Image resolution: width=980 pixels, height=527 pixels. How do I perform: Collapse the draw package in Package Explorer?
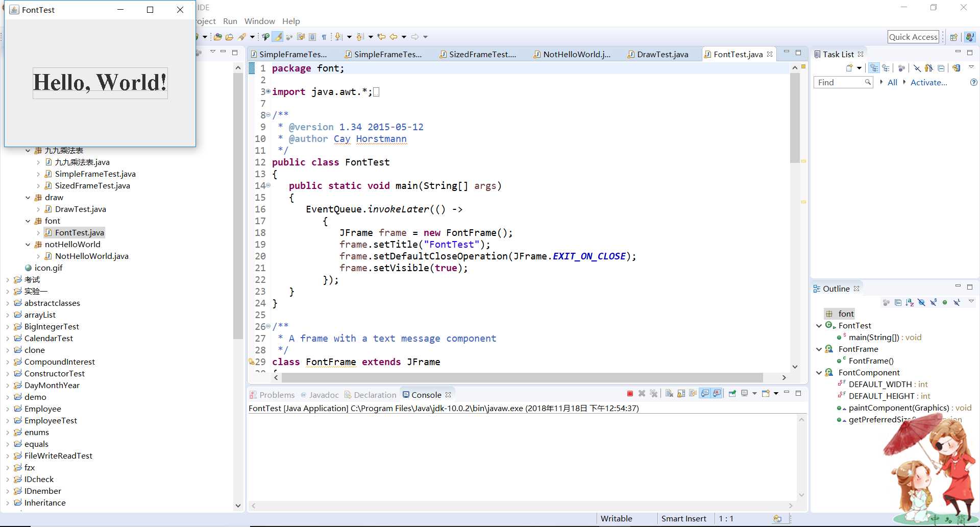pos(28,198)
